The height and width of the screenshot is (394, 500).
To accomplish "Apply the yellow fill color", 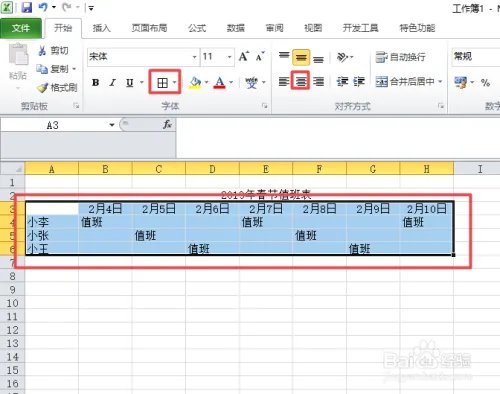I will 195,82.
